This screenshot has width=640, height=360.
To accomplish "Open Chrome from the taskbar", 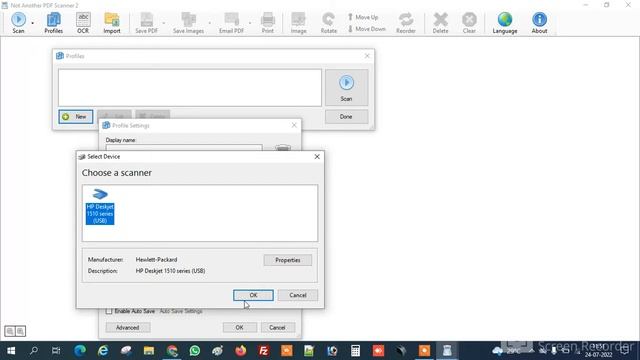I will 172,351.
